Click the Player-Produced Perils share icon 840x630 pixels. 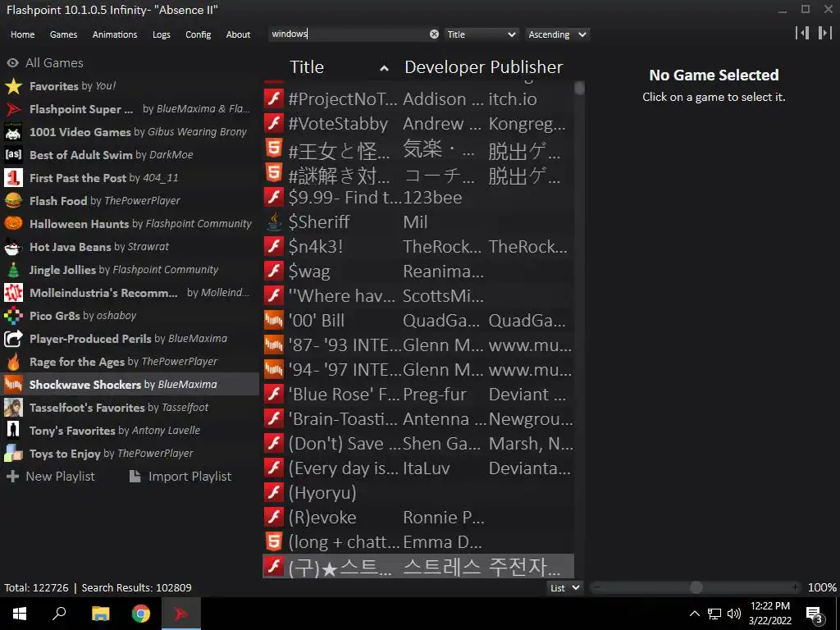13,339
